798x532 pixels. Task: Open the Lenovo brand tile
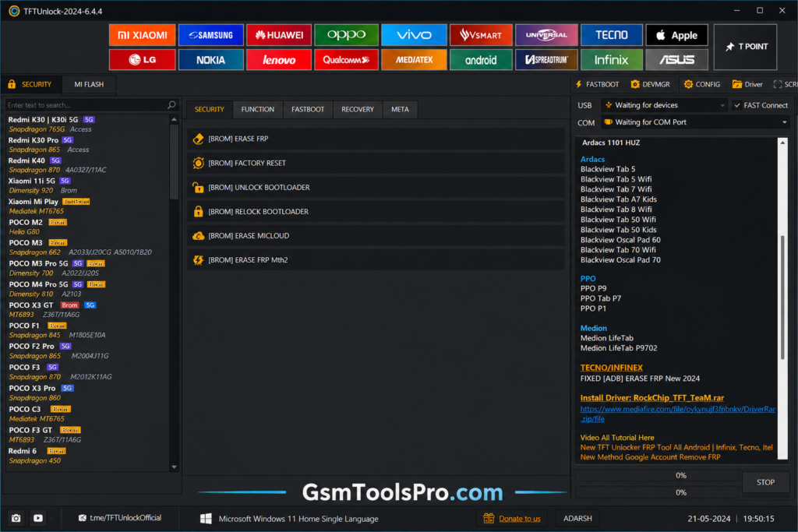pyautogui.click(x=279, y=59)
